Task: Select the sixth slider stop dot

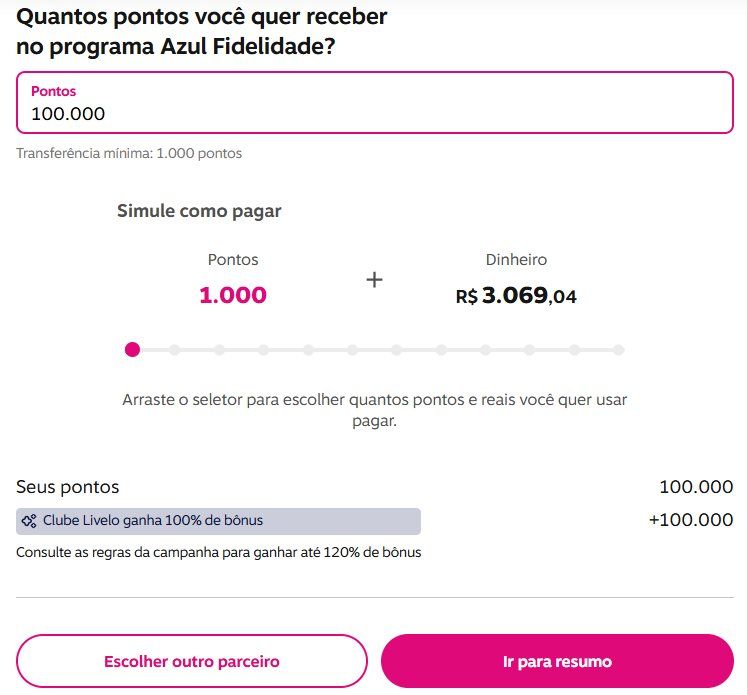Action: click(x=353, y=350)
